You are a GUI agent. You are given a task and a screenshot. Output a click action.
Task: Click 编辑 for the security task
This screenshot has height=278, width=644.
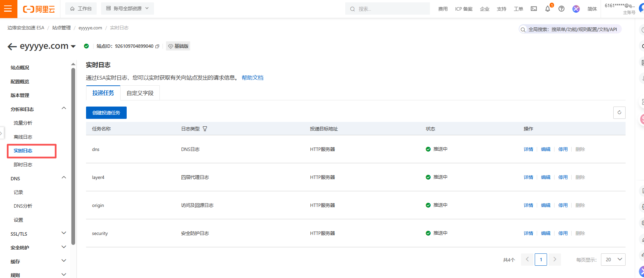click(x=546, y=233)
